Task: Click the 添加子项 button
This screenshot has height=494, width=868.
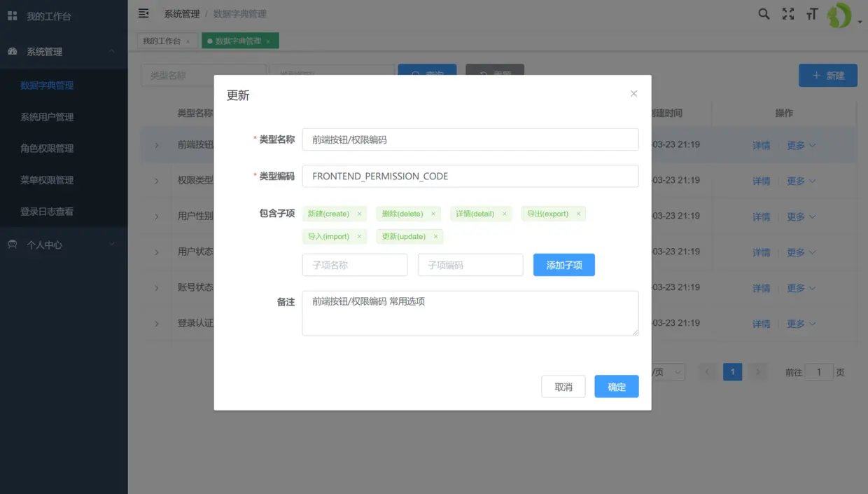Action: 563,265
